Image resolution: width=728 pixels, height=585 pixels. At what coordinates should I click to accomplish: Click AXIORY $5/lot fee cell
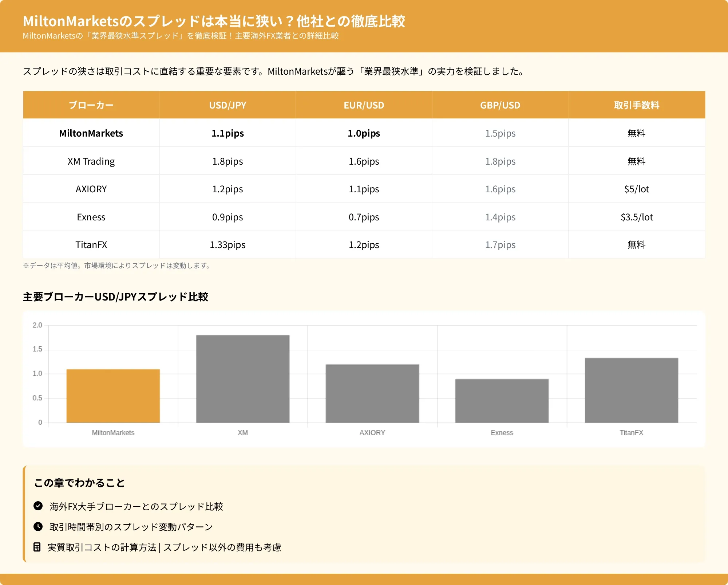636,189
